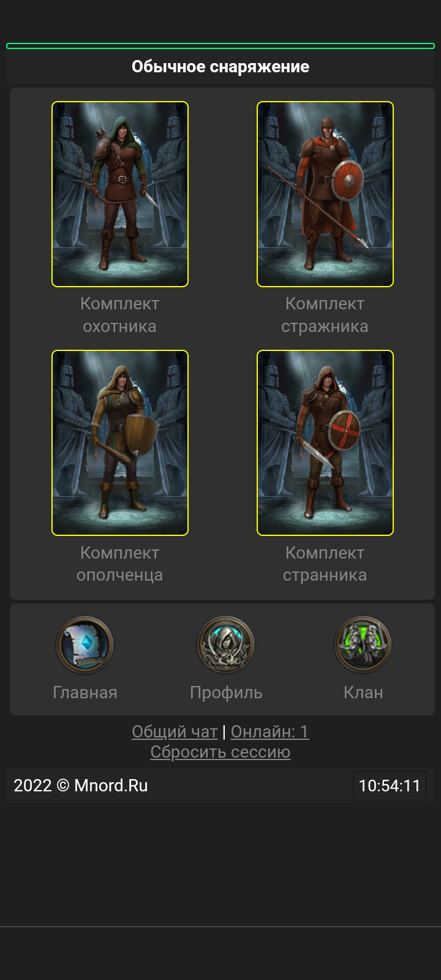Click the 10:54:11 clock display
Image resolution: width=441 pixels, height=980 pixels.
coord(390,786)
